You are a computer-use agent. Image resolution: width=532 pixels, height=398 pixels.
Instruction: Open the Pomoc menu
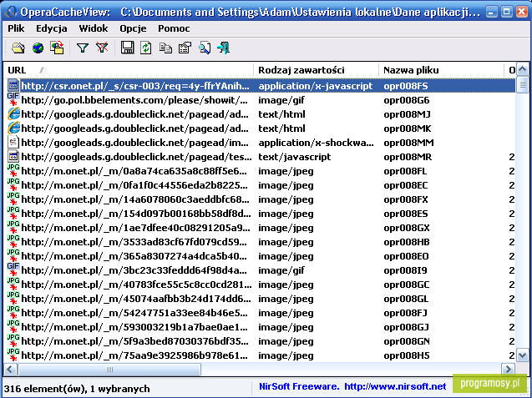(174, 28)
